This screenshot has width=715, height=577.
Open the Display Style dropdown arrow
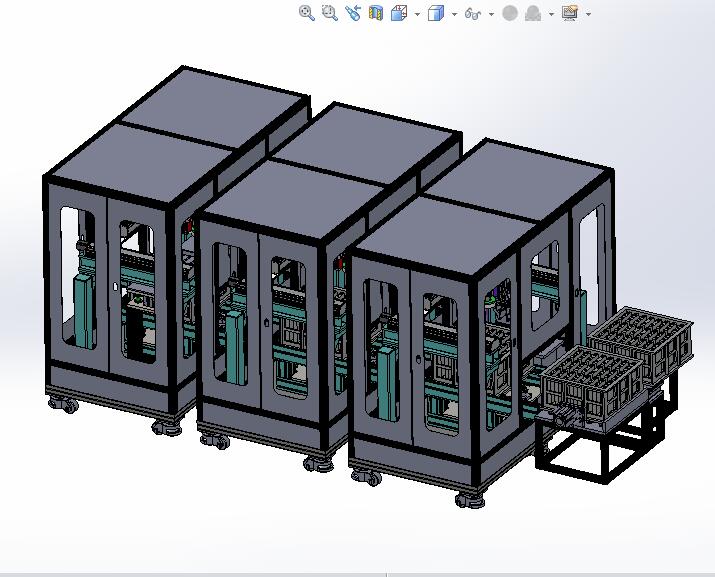click(454, 14)
